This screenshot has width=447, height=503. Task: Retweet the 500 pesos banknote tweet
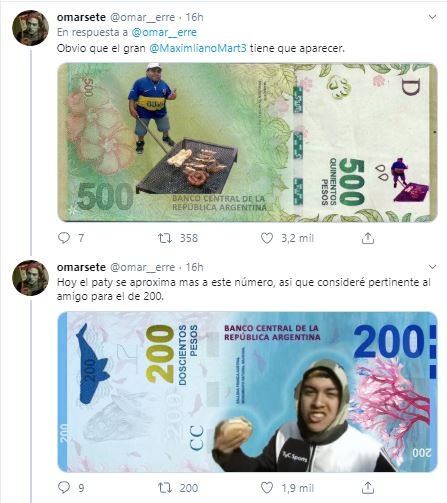(x=165, y=238)
